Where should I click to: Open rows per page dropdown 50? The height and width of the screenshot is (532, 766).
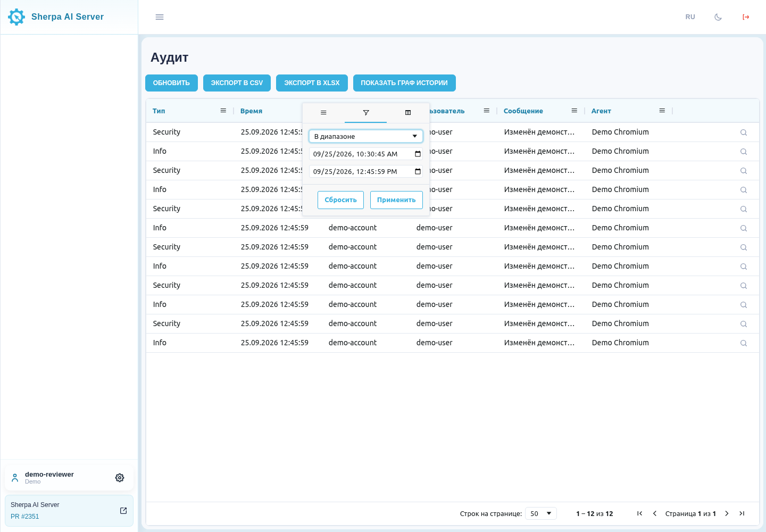click(541, 513)
